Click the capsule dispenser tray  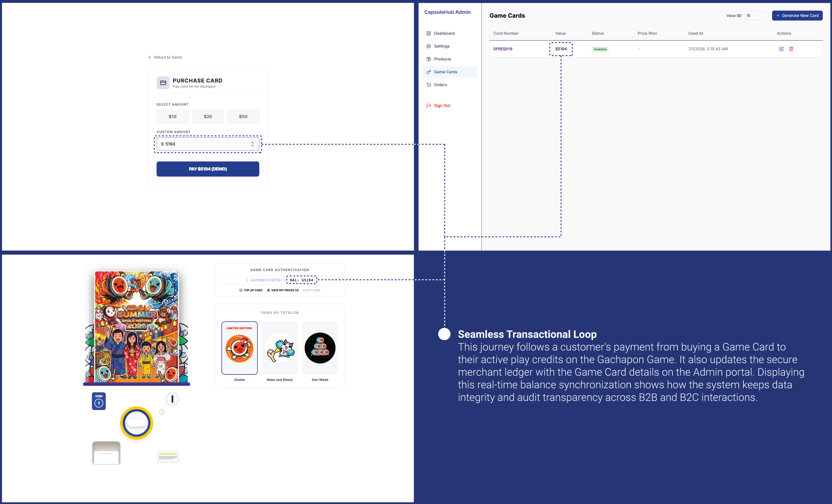point(106,453)
